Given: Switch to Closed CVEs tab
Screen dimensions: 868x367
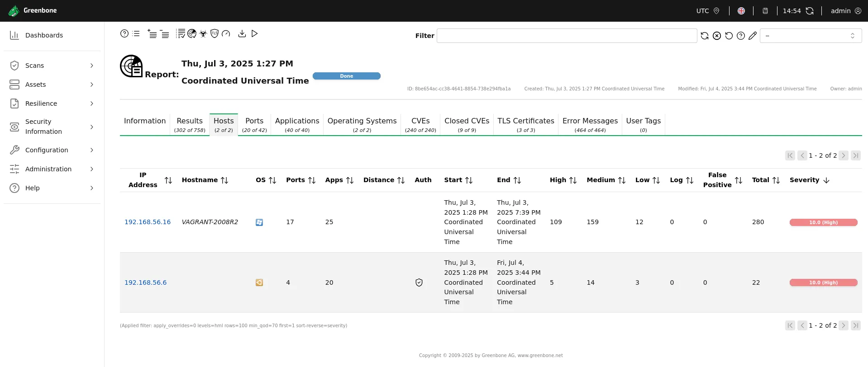Looking at the screenshot, I should point(467,124).
